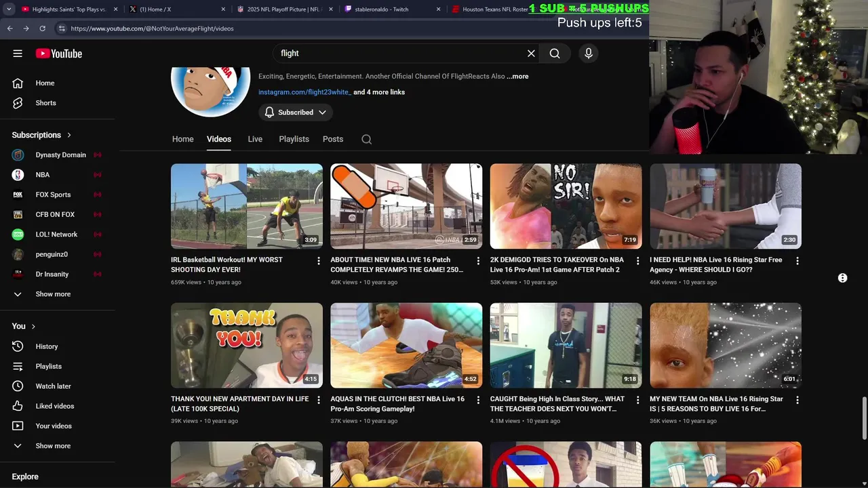Select the channel Videos tab
The width and height of the screenshot is (868, 488).
[x=219, y=139]
